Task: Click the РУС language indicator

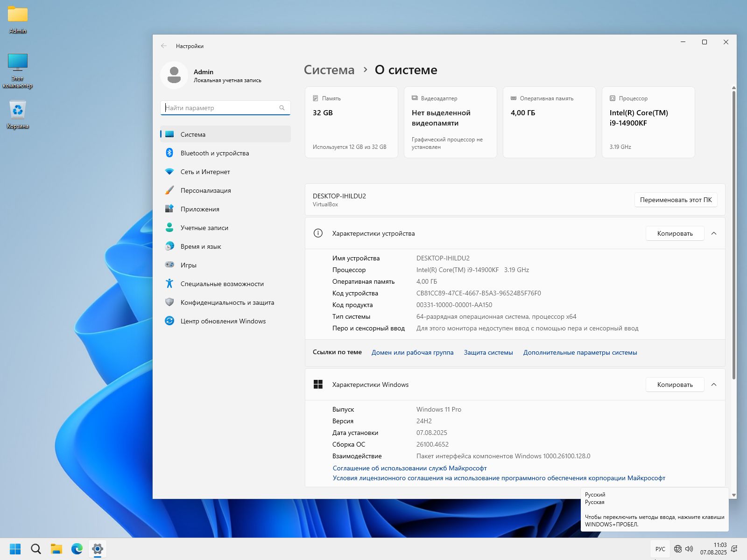Action: (660, 549)
